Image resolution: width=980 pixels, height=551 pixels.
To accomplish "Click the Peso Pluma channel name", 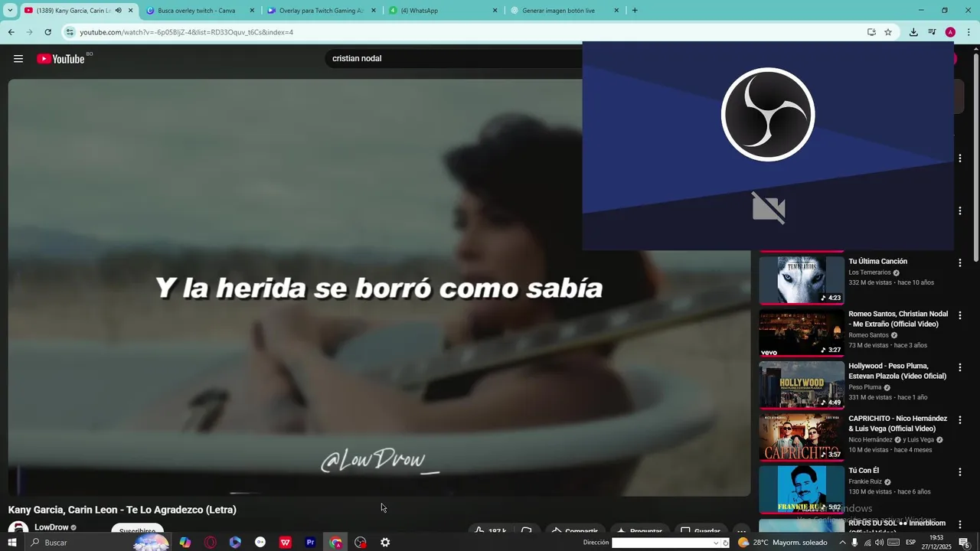I will point(865,387).
